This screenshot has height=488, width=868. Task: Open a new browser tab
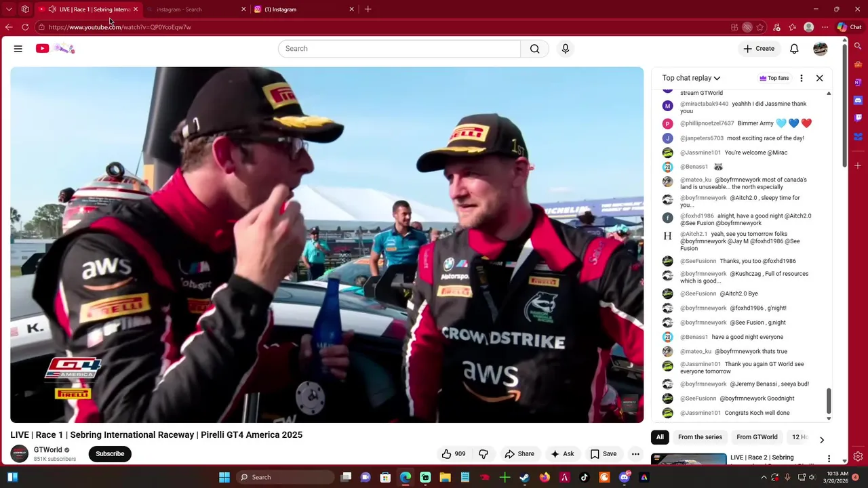pos(368,9)
